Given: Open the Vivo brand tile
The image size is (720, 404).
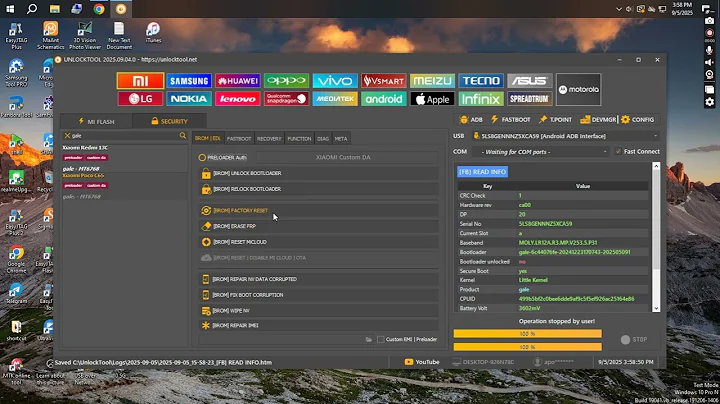Looking at the screenshot, I should (x=335, y=81).
